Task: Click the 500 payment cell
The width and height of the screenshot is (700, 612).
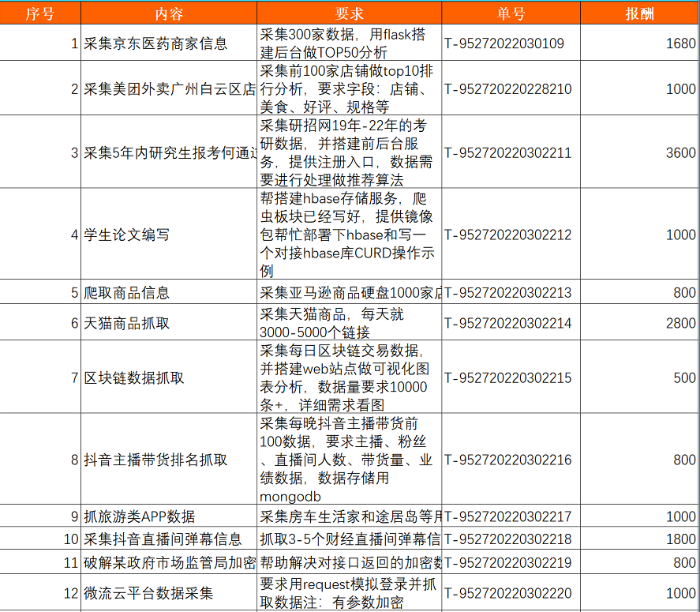Action: point(640,377)
